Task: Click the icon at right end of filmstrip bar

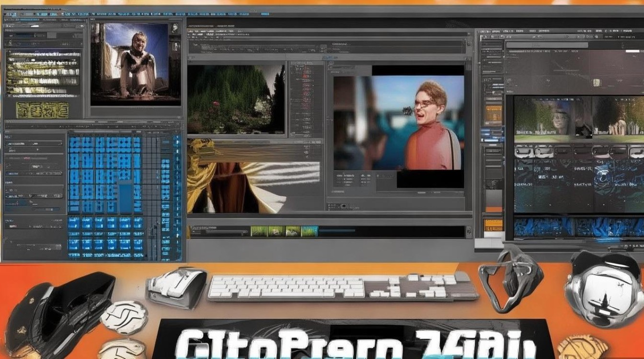Action: [x=470, y=231]
